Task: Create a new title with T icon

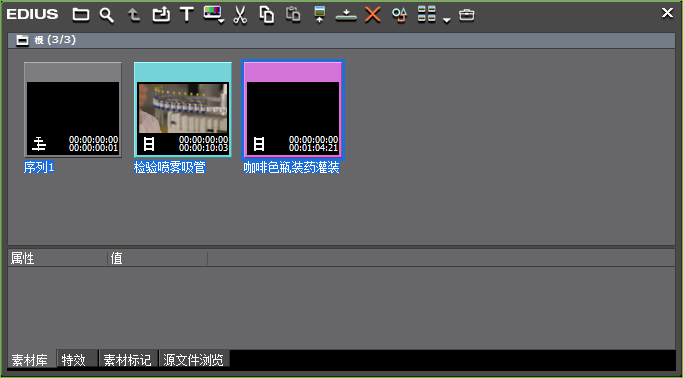Action: [x=186, y=14]
